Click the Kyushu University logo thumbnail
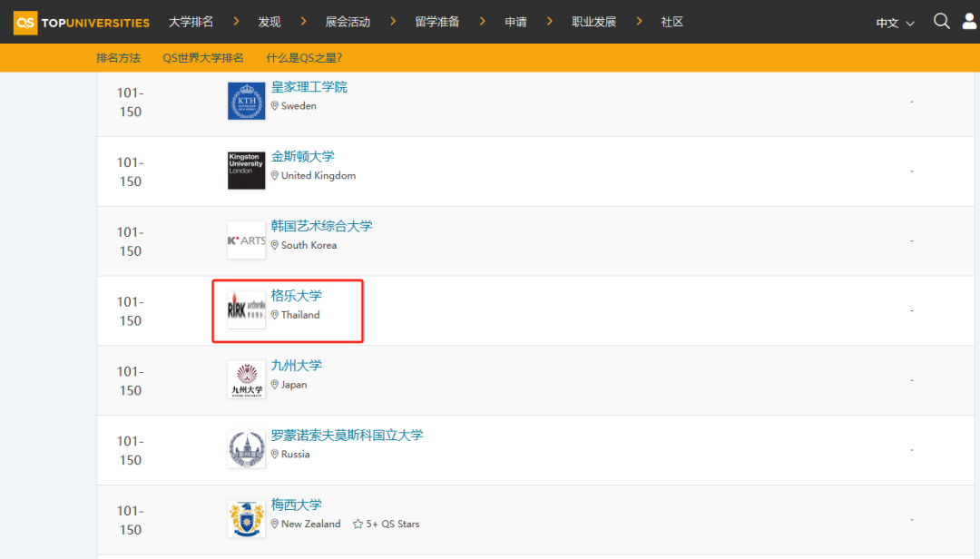The image size is (980, 559). pos(246,379)
